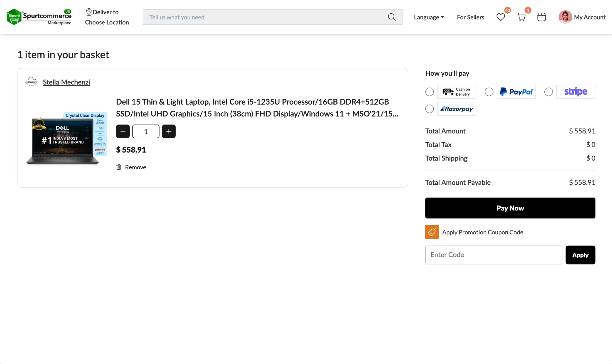
Task: Click the My Account avatar picture
Action: (x=565, y=17)
